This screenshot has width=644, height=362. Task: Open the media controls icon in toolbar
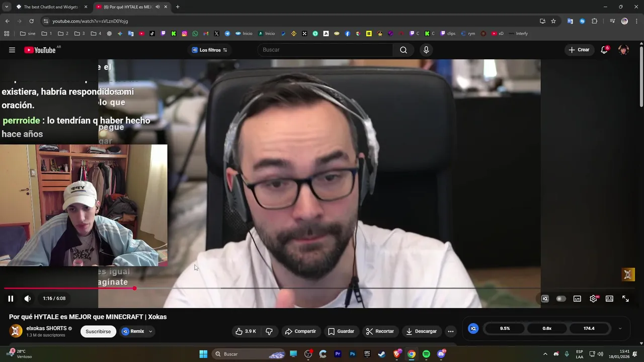click(612, 21)
